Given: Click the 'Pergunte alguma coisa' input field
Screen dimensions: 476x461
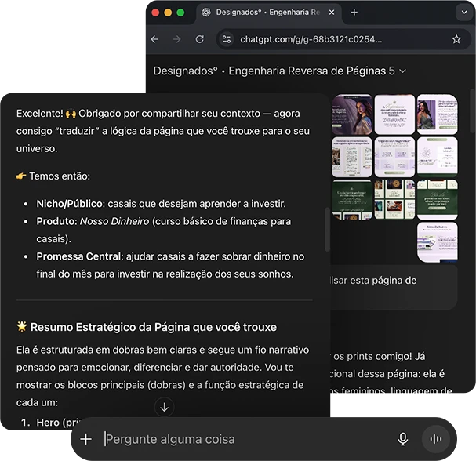Looking at the screenshot, I should tap(246, 439).
